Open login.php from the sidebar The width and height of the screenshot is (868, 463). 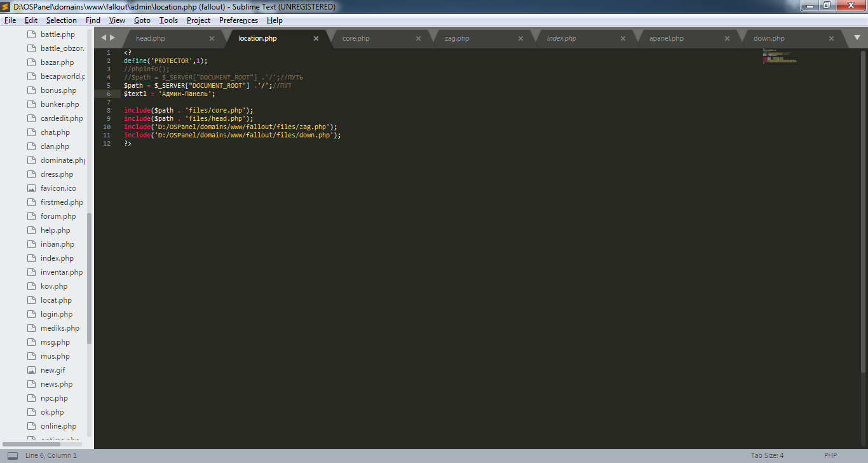tap(57, 314)
